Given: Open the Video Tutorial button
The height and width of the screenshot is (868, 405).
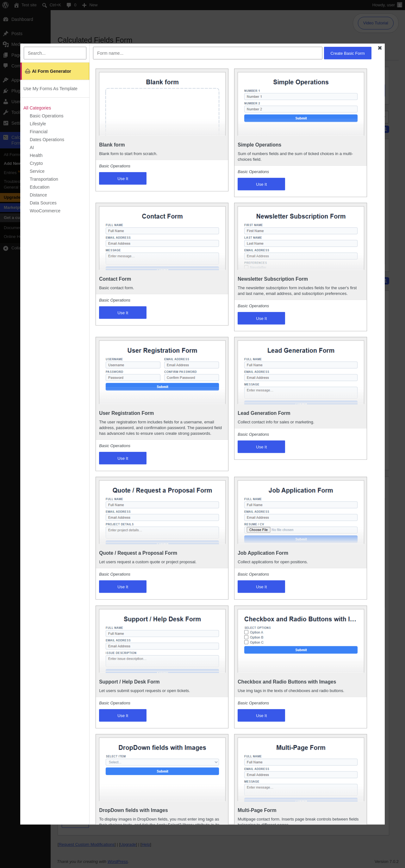Looking at the screenshot, I should 375,23.
